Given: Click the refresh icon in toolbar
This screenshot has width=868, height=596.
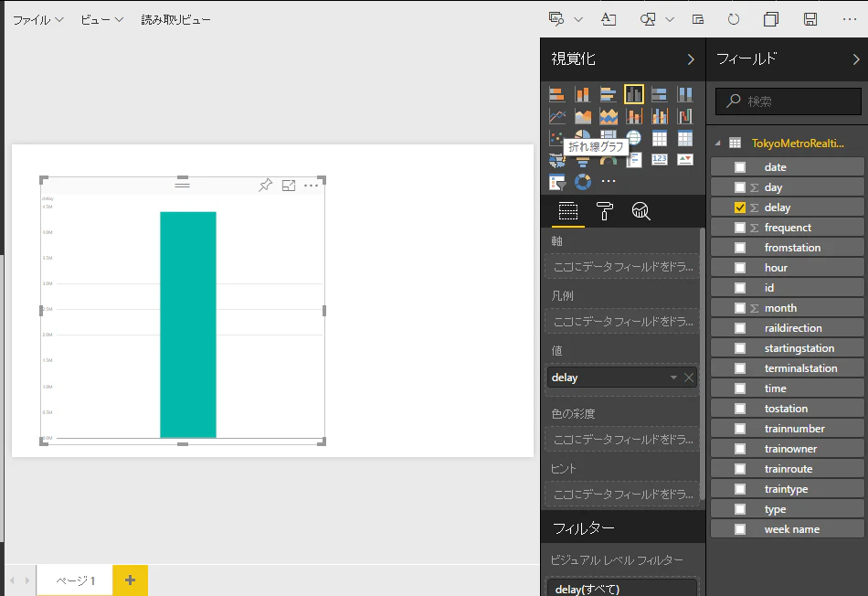Looking at the screenshot, I should tap(734, 19).
